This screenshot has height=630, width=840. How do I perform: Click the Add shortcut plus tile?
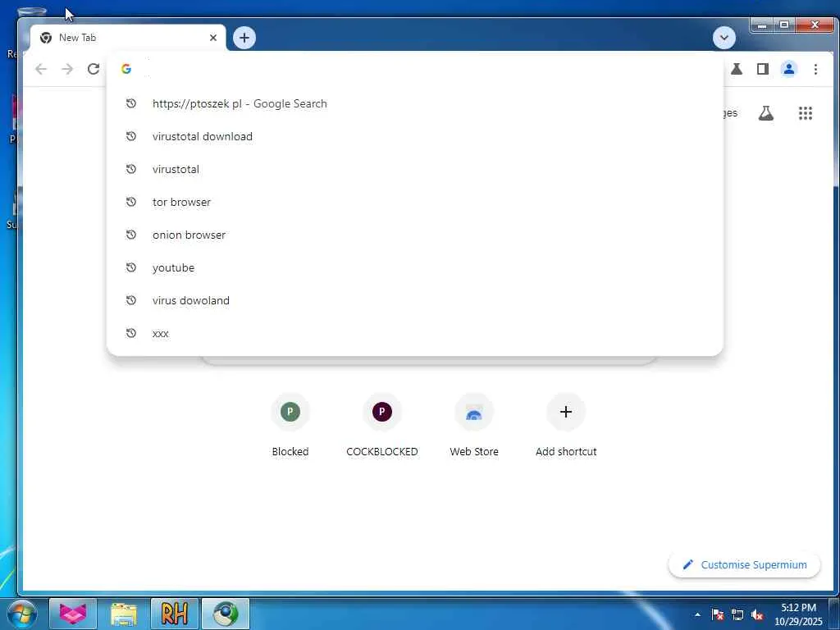pos(566,426)
